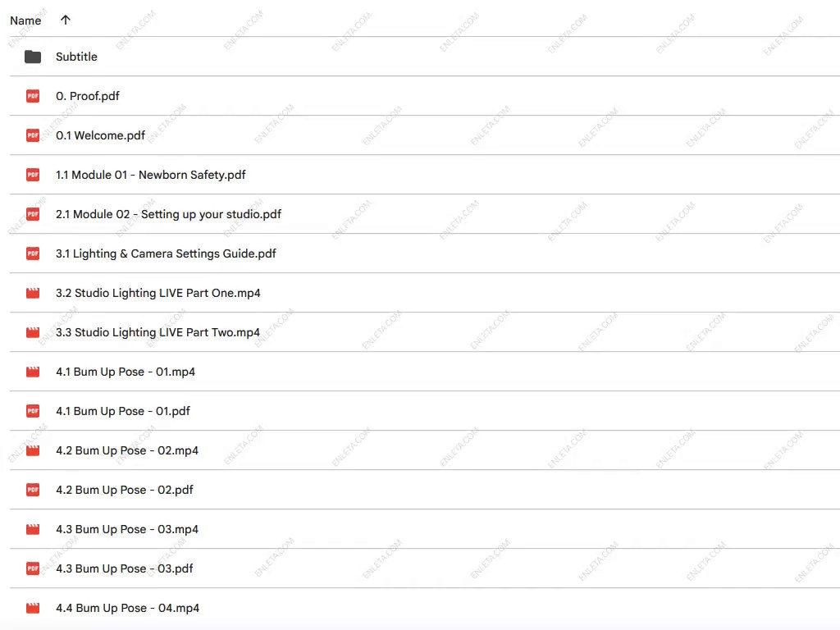
Task: Click the PDF icon for Lighting & Camera Settings Guide
Action: (x=33, y=253)
